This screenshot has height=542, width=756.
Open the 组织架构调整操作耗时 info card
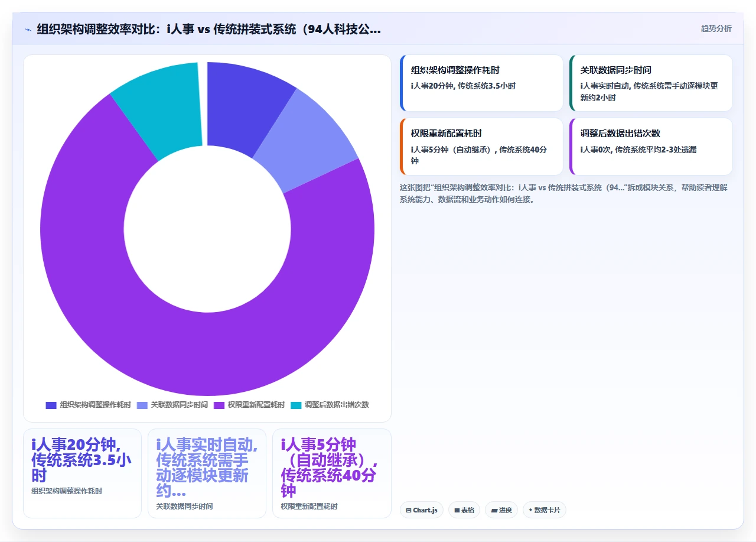coord(481,83)
